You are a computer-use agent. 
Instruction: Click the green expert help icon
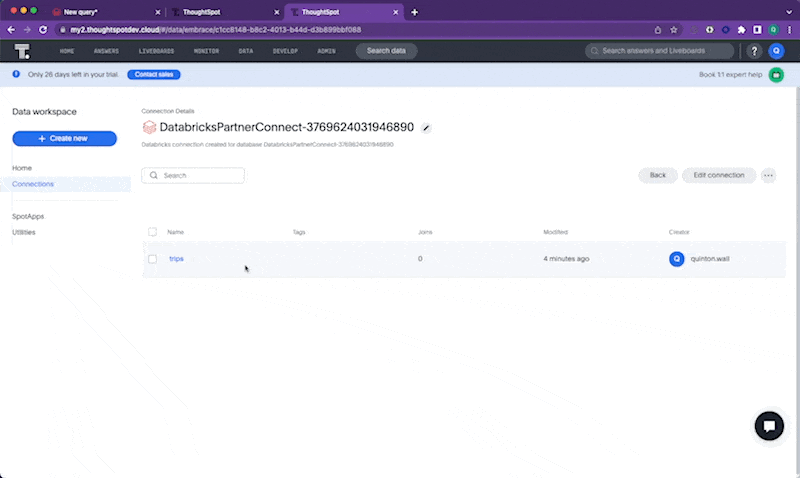point(776,75)
